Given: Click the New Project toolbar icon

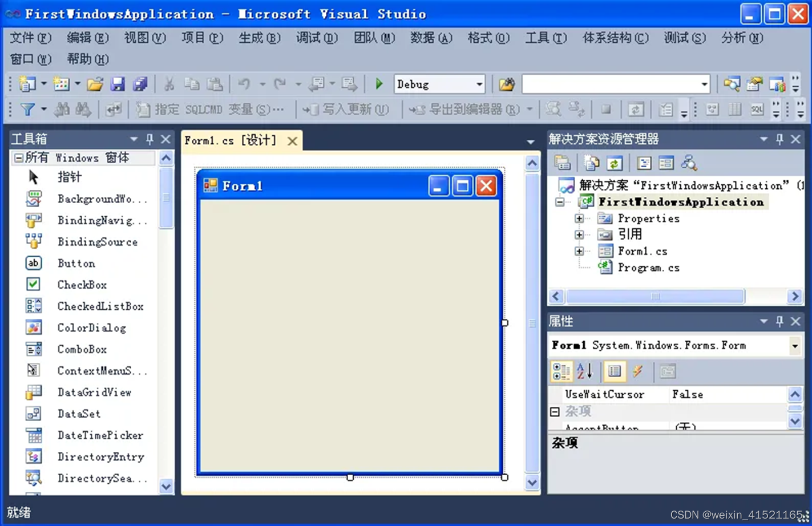Looking at the screenshot, I should pyautogui.click(x=27, y=84).
